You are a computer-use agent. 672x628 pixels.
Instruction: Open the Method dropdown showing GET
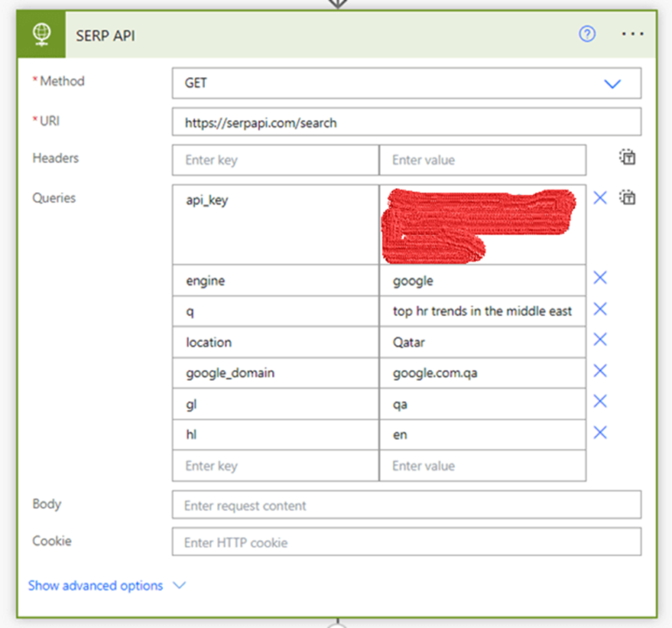[x=406, y=84]
